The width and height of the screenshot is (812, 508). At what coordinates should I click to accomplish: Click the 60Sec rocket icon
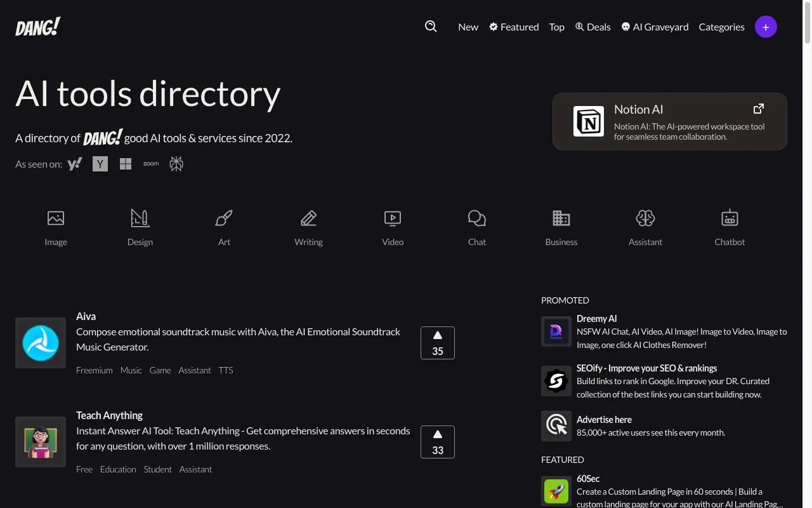[x=556, y=491]
